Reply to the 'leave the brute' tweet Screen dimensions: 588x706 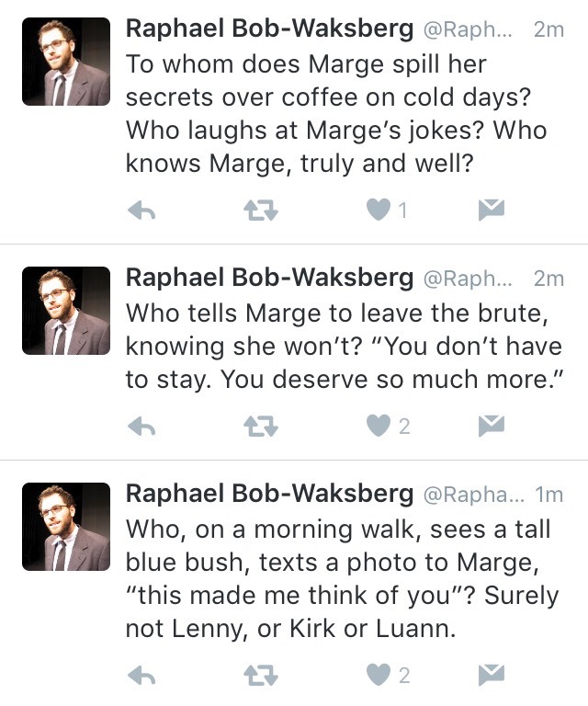pyautogui.click(x=141, y=426)
